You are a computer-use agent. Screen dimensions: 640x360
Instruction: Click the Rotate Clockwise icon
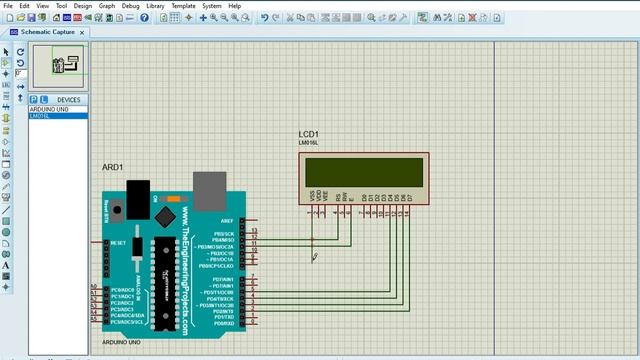[20, 52]
